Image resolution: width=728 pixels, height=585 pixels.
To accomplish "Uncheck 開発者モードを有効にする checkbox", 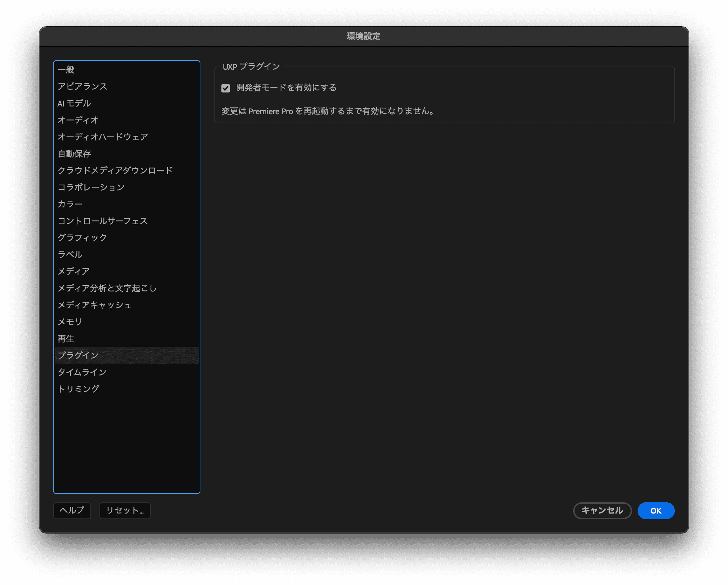I will (226, 88).
